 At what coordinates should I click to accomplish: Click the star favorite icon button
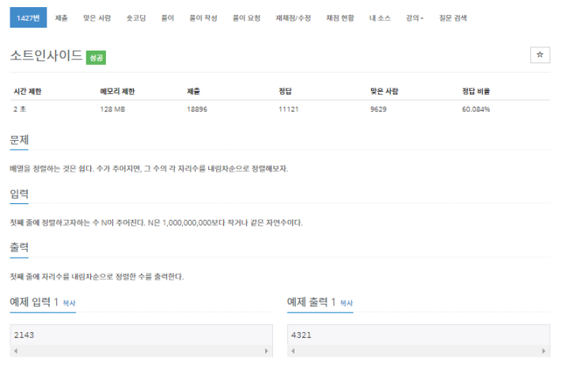[x=540, y=55]
